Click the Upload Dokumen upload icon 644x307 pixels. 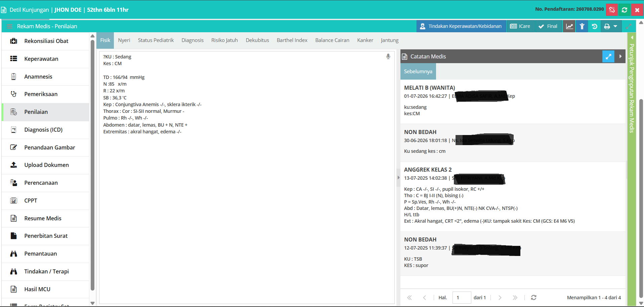(x=13, y=165)
